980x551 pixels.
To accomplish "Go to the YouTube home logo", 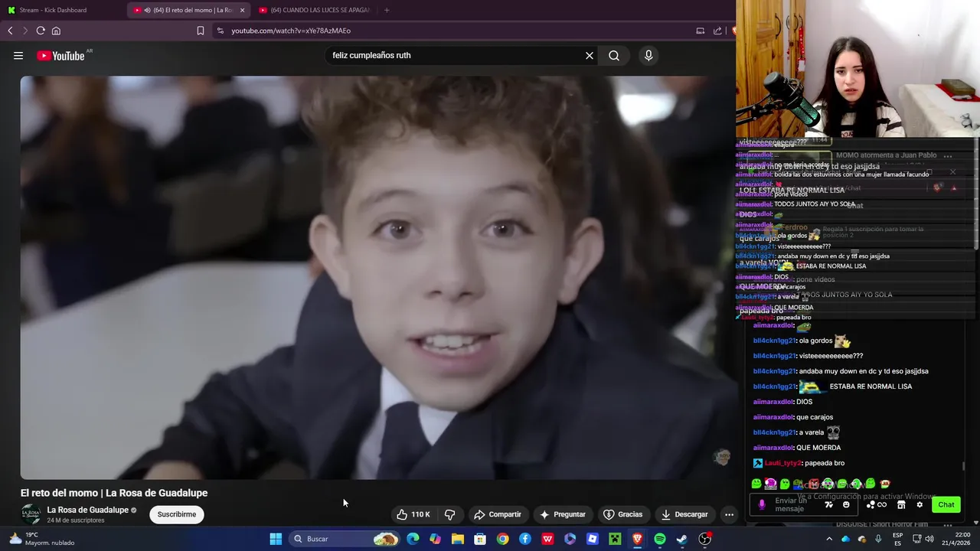I will click(60, 56).
